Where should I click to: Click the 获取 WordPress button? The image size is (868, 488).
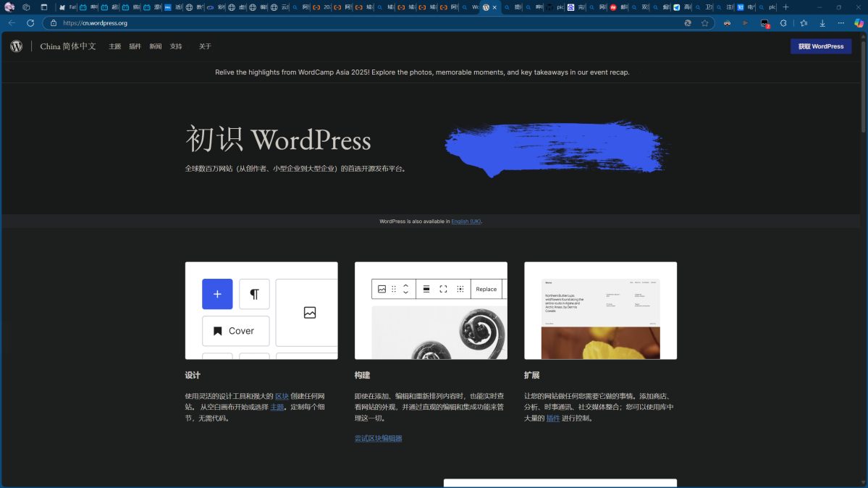(x=821, y=46)
